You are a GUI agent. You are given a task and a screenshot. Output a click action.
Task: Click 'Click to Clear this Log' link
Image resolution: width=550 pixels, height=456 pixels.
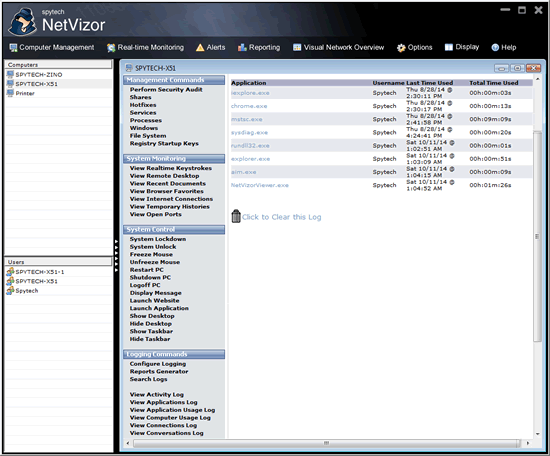tap(281, 217)
